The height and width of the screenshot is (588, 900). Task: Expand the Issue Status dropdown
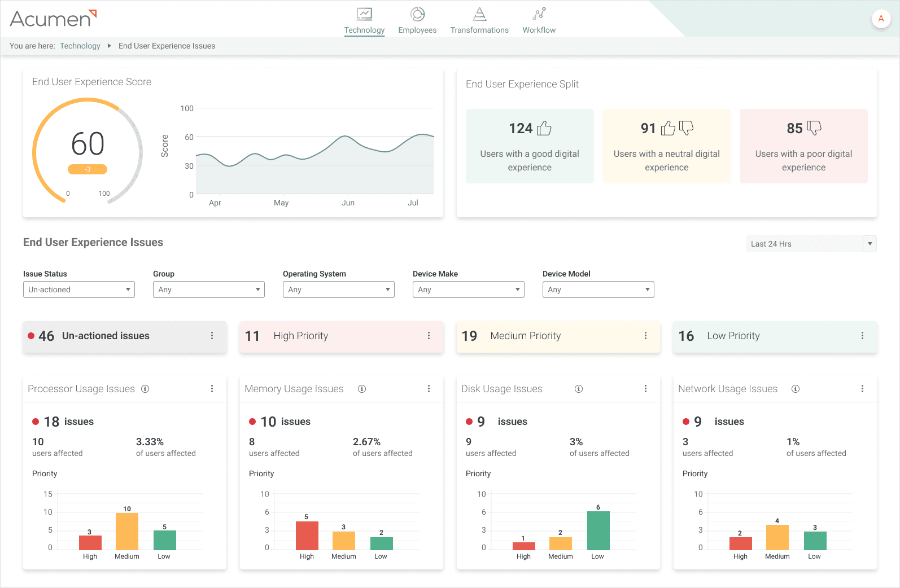click(x=79, y=289)
